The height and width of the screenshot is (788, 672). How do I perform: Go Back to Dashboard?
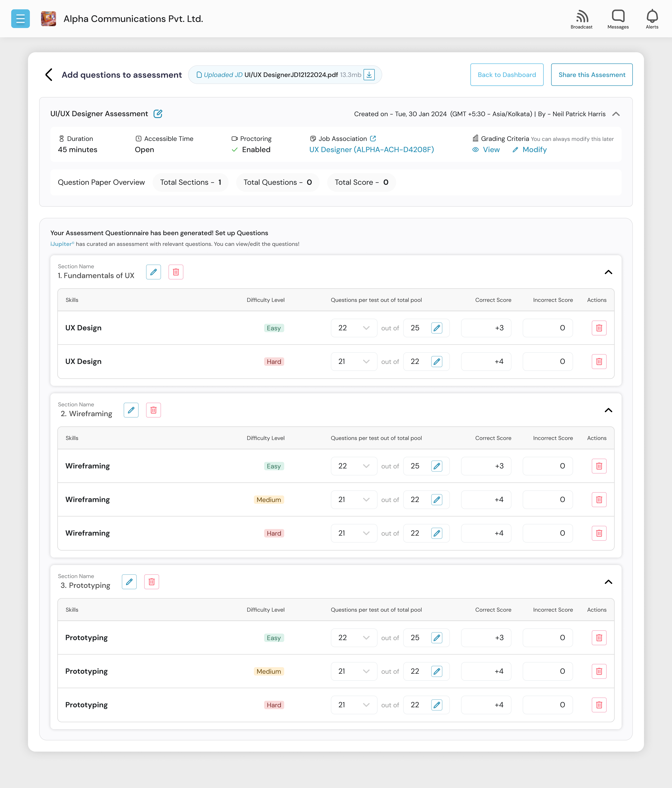pyautogui.click(x=507, y=74)
